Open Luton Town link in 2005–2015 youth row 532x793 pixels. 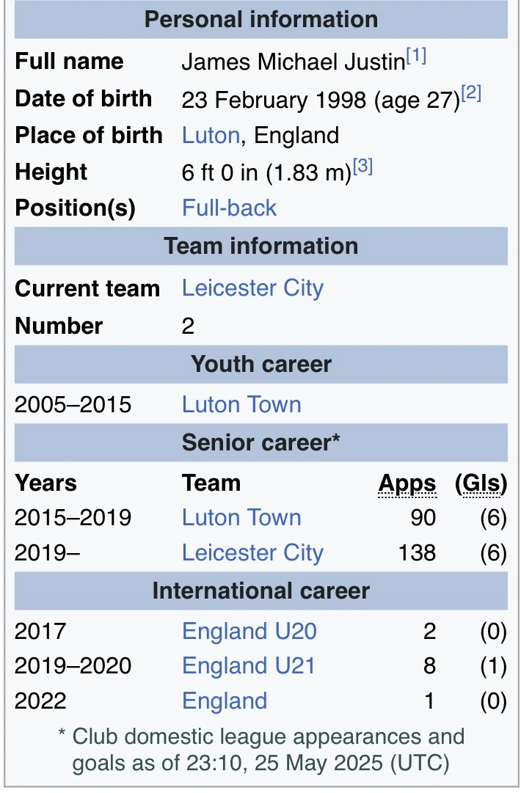(241, 404)
